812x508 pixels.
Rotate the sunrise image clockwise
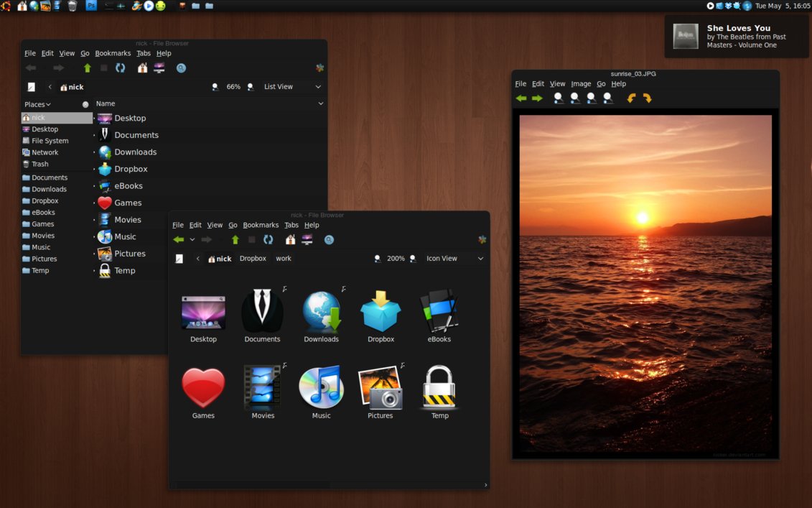(x=647, y=98)
